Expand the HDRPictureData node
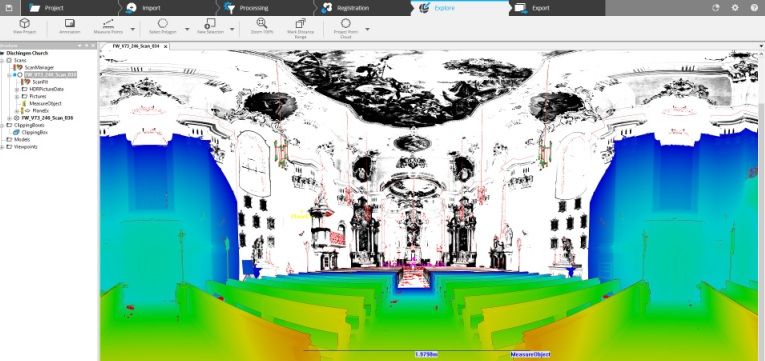Viewport: 765px width, 361px height. click(17, 89)
